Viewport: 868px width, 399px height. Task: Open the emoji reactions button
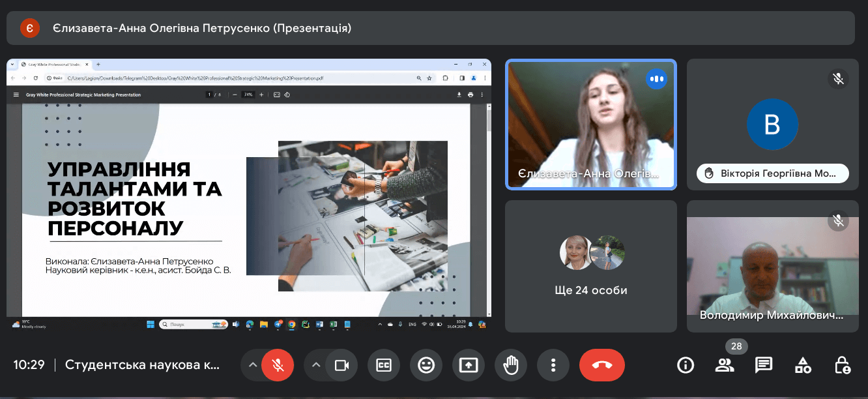[426, 365]
